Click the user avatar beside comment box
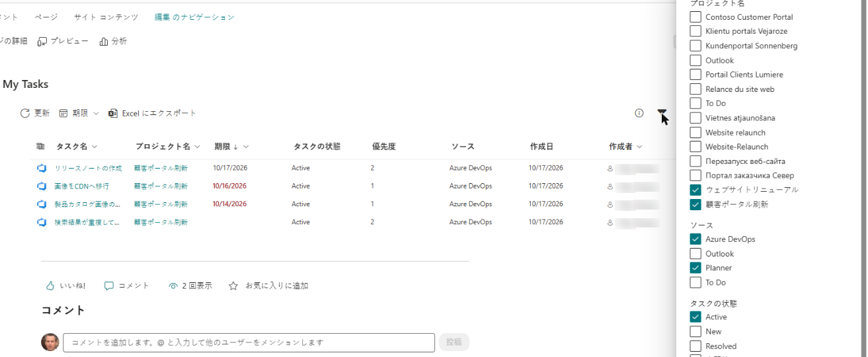This screenshot has width=868, height=357. pos(50,342)
